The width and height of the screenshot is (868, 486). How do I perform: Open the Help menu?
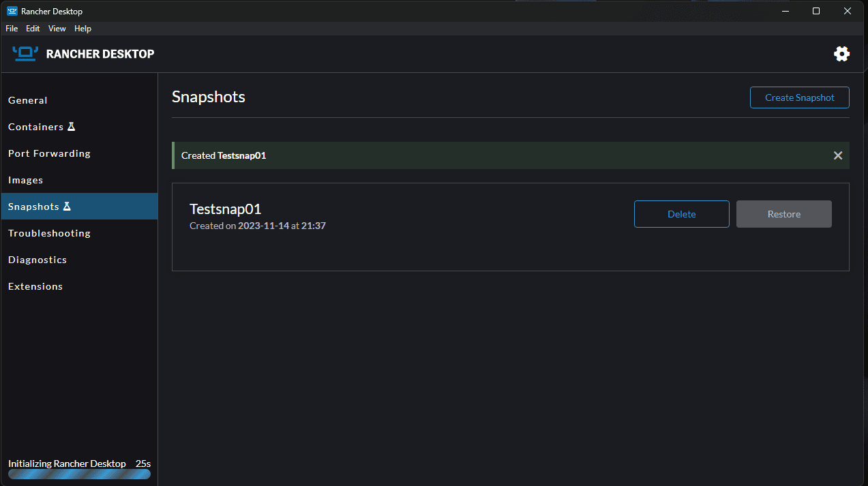click(83, 29)
